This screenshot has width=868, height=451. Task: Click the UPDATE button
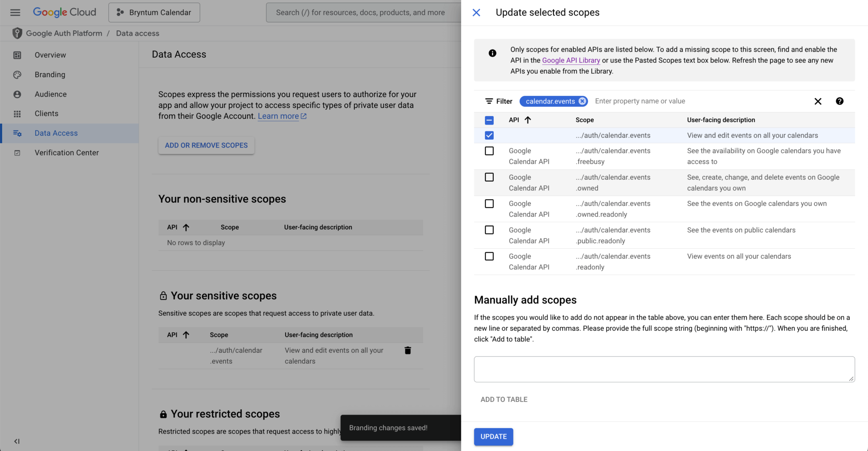click(493, 437)
